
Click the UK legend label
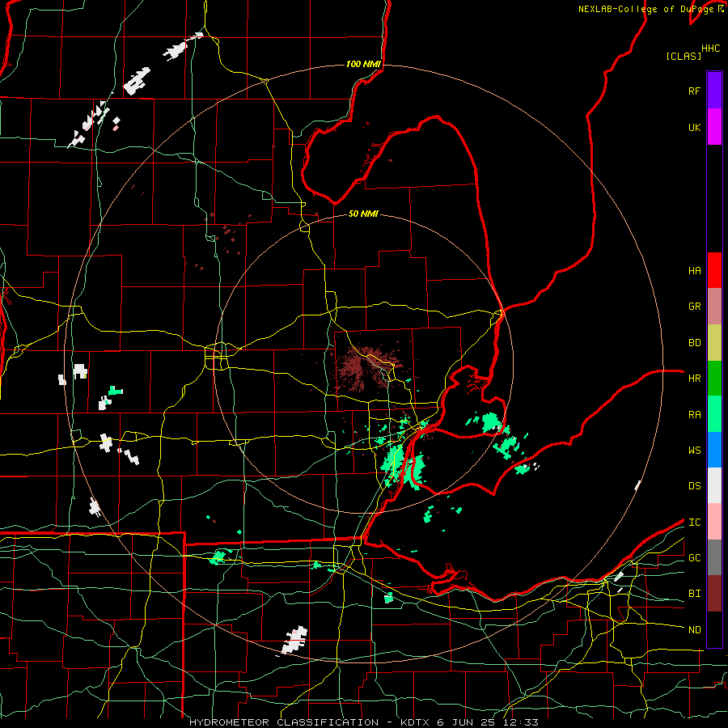tap(694, 127)
